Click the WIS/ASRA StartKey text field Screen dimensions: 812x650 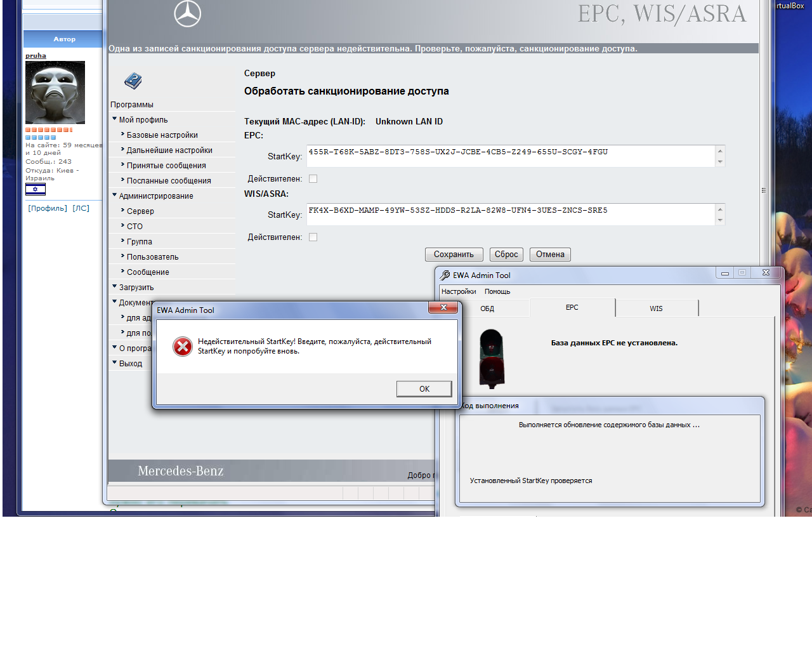511,215
